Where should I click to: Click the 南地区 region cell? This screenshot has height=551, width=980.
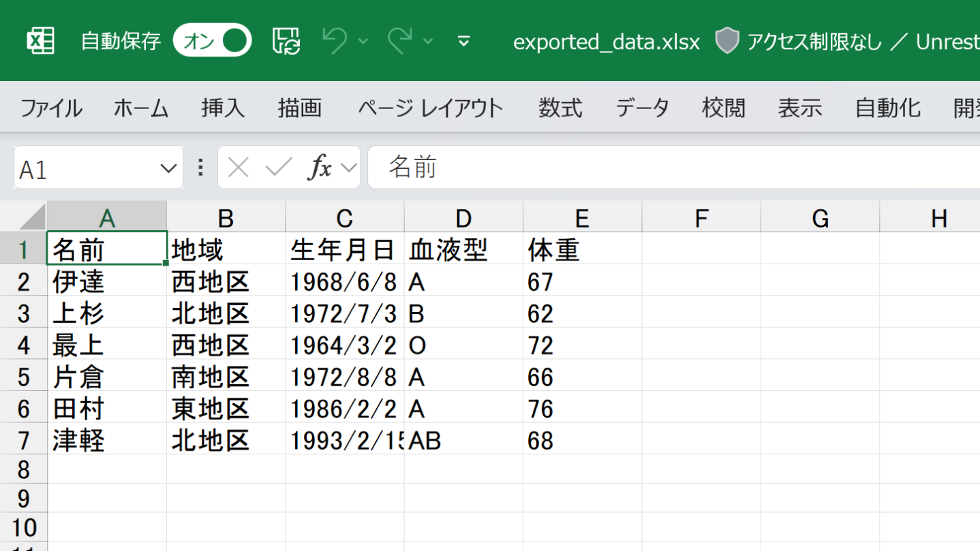click(226, 375)
